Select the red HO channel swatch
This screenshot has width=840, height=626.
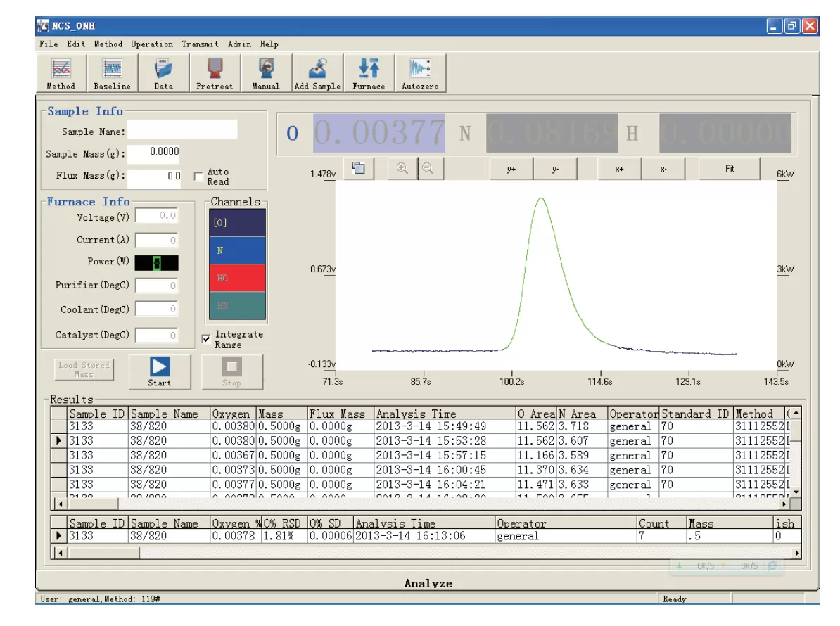pyautogui.click(x=237, y=278)
